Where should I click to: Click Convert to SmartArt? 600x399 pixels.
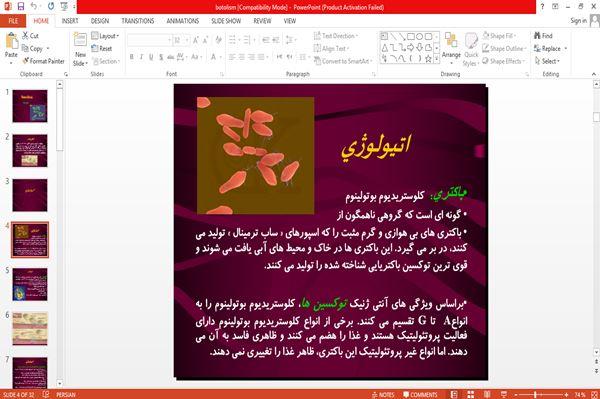tap(342, 61)
